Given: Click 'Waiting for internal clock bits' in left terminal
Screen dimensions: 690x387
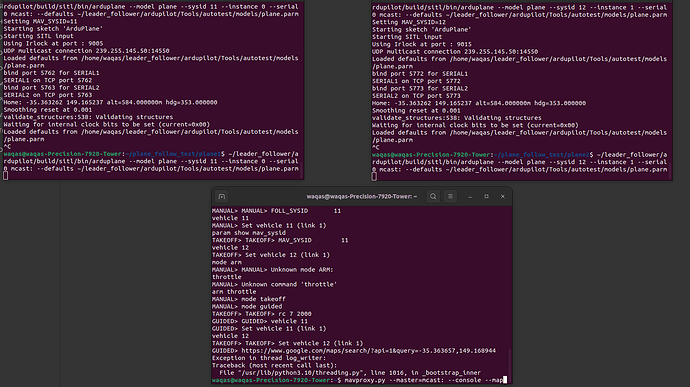Looking at the screenshot, I should 106,125.
